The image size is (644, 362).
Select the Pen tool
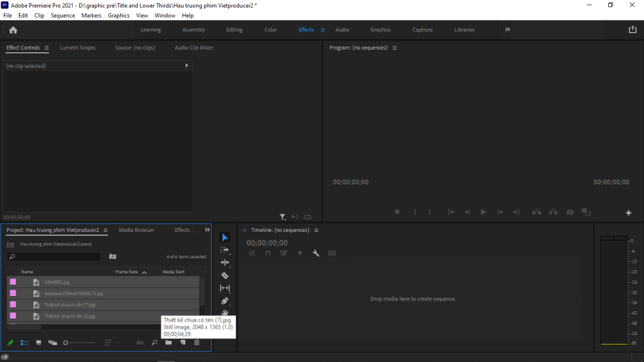(x=225, y=300)
